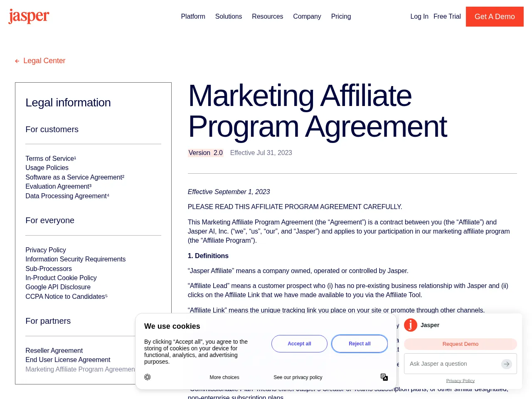Click See our privacy policy
Image resolution: width=532 pixels, height=399 pixels.
[x=298, y=377]
